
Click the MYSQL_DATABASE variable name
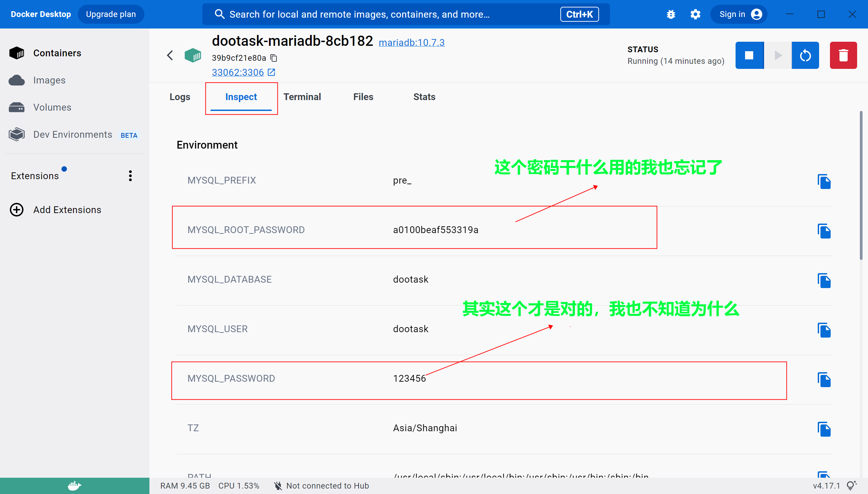click(x=230, y=279)
